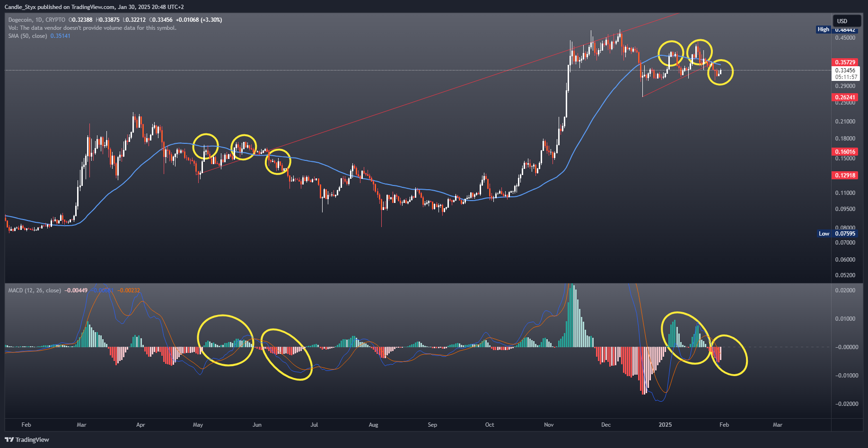The width and height of the screenshot is (868, 448).
Task: Click the 0.02000 MACD axis tick
Action: coord(846,290)
